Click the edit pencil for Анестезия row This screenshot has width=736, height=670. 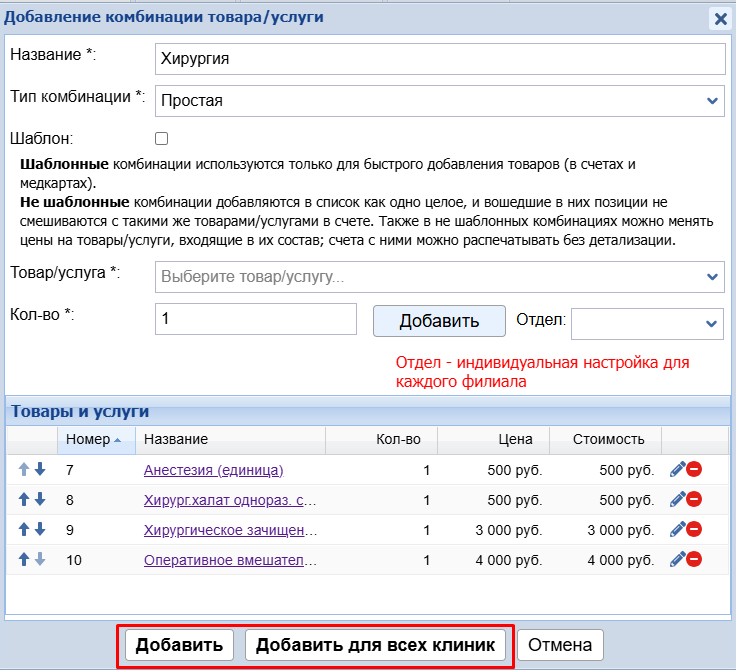click(x=677, y=470)
